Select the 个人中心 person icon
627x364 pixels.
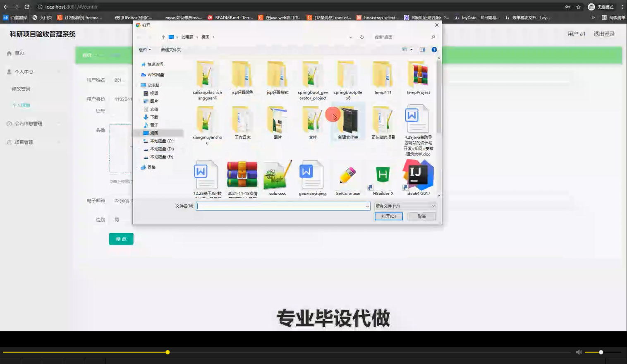tap(9, 71)
